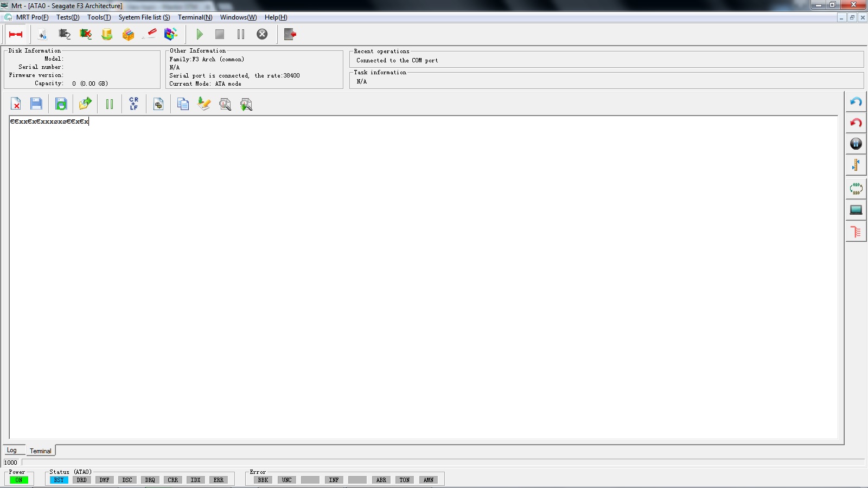This screenshot has height=488, width=868.
Task: Click the INF error indicator
Action: (x=334, y=480)
